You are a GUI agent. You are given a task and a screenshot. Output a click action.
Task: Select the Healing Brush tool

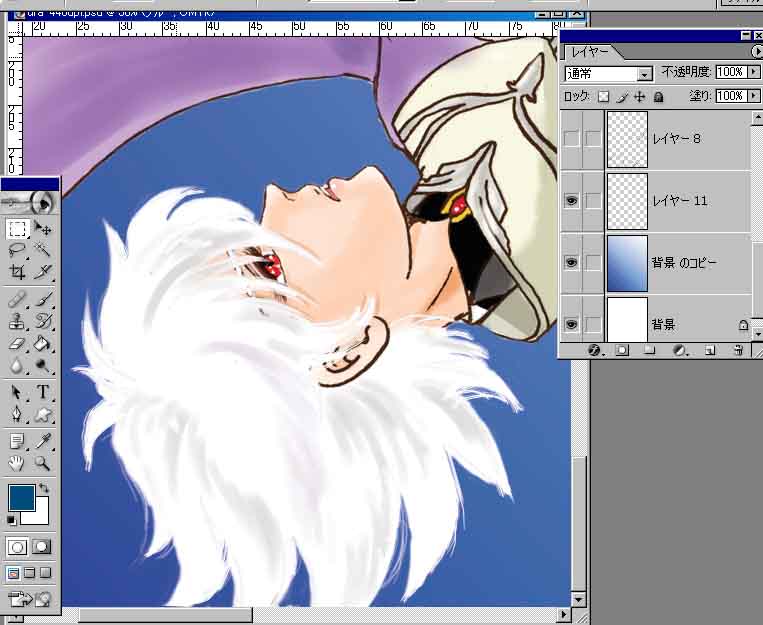[17, 299]
